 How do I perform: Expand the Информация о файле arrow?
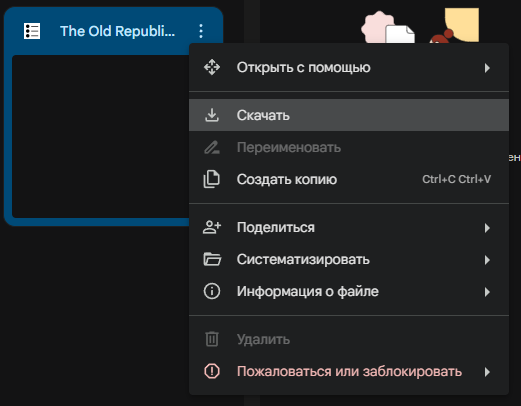pyautogui.click(x=487, y=292)
